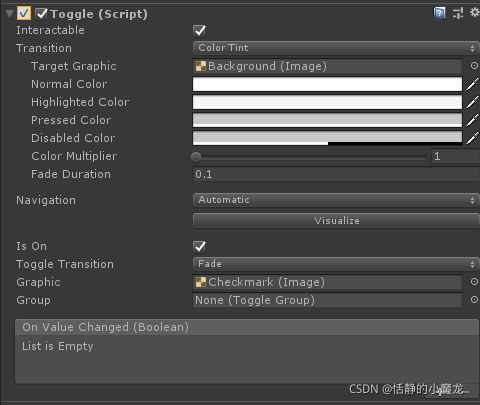Click the Color Multiplier slider handle
This screenshot has height=405, width=480.
[196, 157]
